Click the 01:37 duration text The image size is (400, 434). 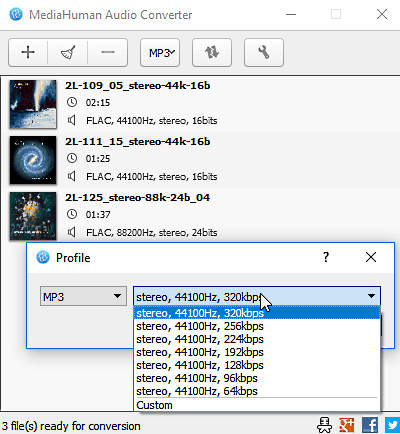pyautogui.click(x=98, y=215)
